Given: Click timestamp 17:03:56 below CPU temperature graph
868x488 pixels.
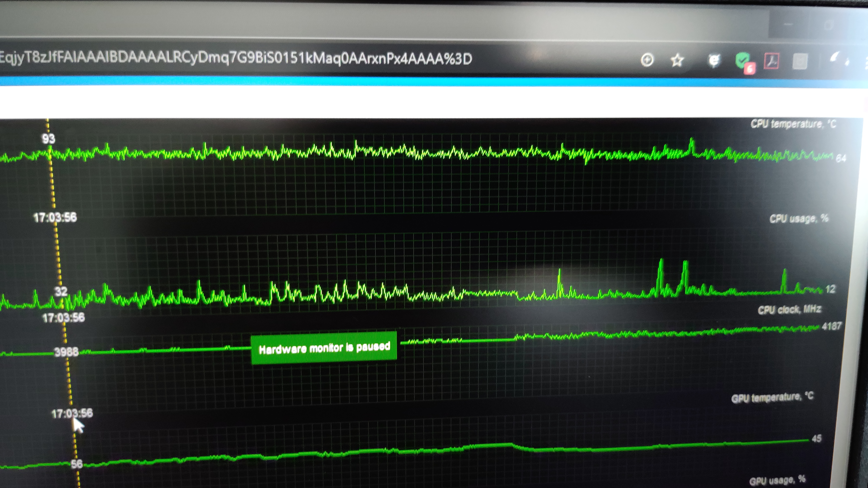Looking at the screenshot, I should (x=55, y=218).
